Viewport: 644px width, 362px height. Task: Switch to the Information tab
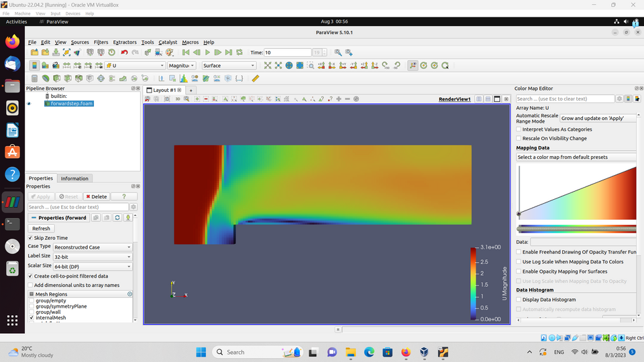pos(74,178)
